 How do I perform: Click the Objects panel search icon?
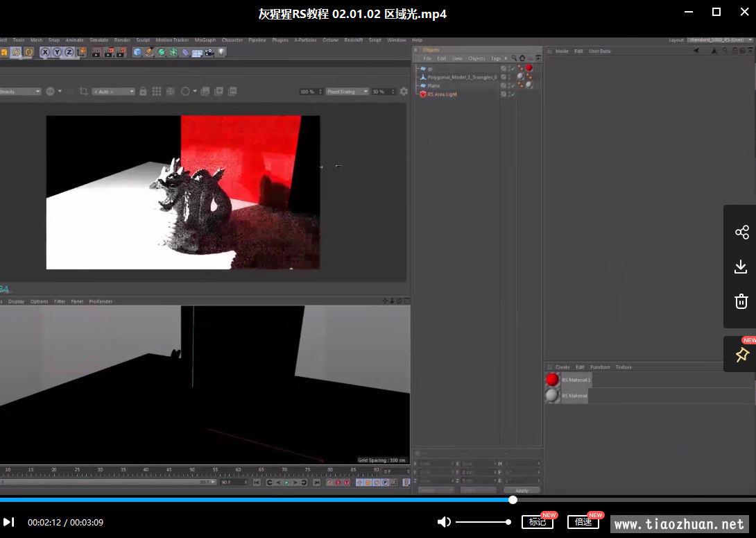coord(514,58)
